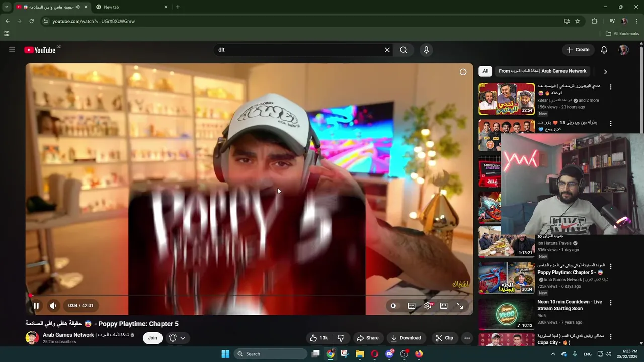Viewport: 644px width, 362px height.
Task: Open All Bookmarks folder
Action: [622, 34]
